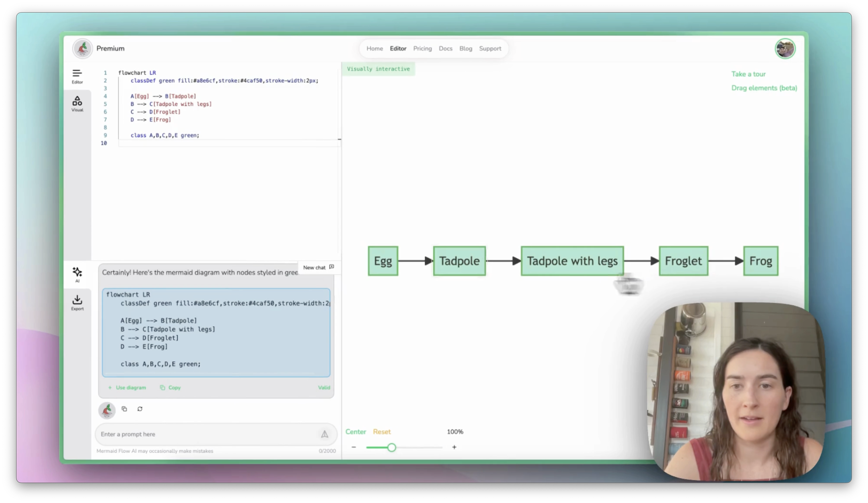This screenshot has width=868, height=503.
Task: Click the prompt input field
Action: pyautogui.click(x=207, y=434)
